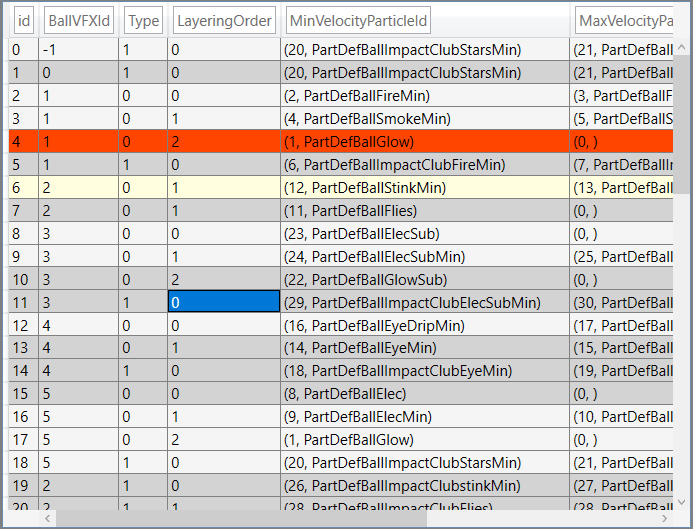Select the highlighted LayeringOrder cell in row 11

click(x=224, y=301)
